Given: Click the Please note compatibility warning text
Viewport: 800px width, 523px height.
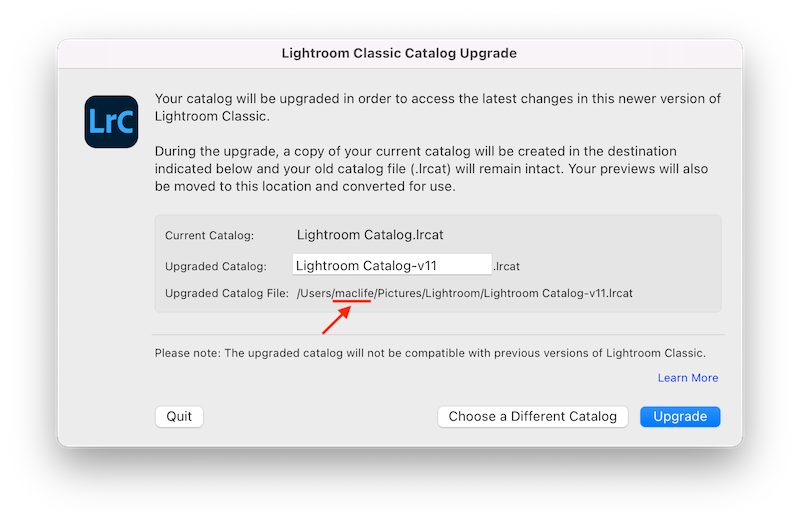Looking at the screenshot, I should point(430,353).
